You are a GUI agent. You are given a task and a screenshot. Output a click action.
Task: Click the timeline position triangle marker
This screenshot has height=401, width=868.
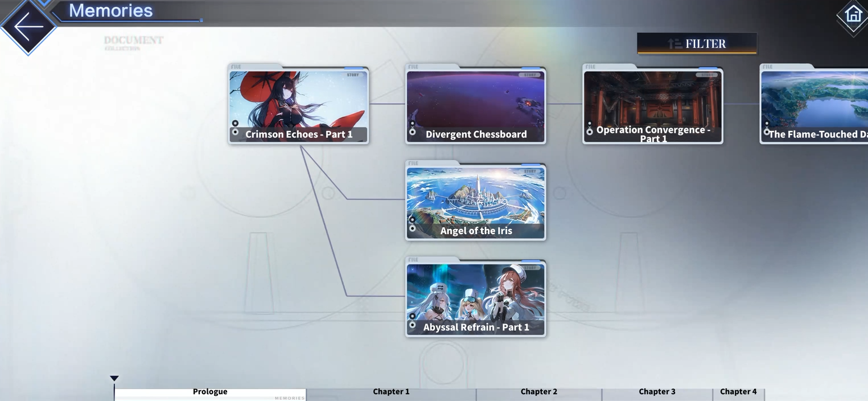pos(114,378)
